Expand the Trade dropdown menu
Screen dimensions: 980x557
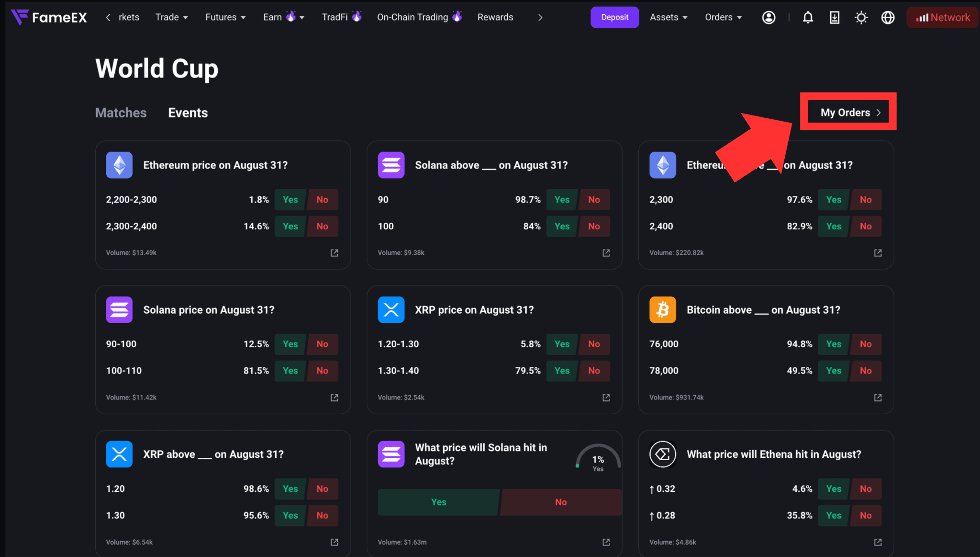172,17
